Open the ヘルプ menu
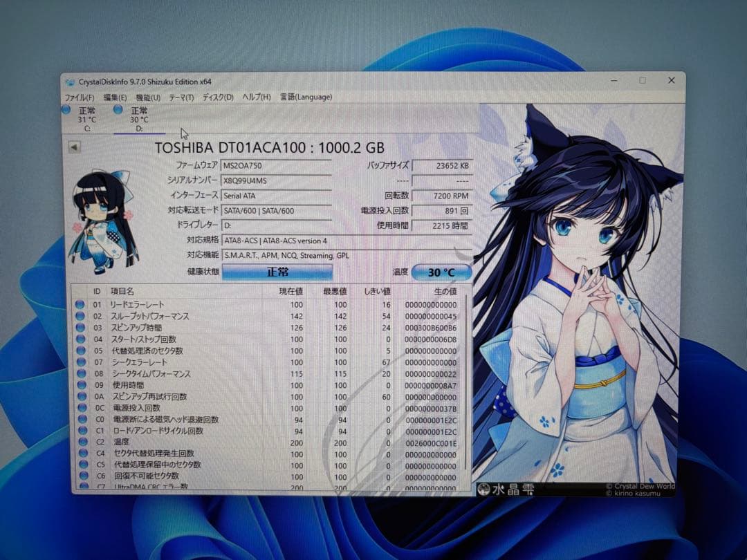 [257, 97]
